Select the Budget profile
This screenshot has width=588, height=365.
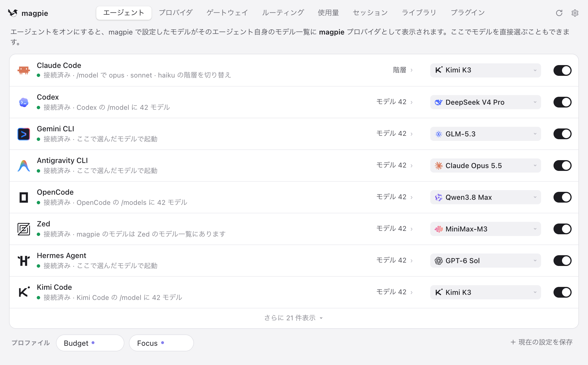click(x=90, y=343)
